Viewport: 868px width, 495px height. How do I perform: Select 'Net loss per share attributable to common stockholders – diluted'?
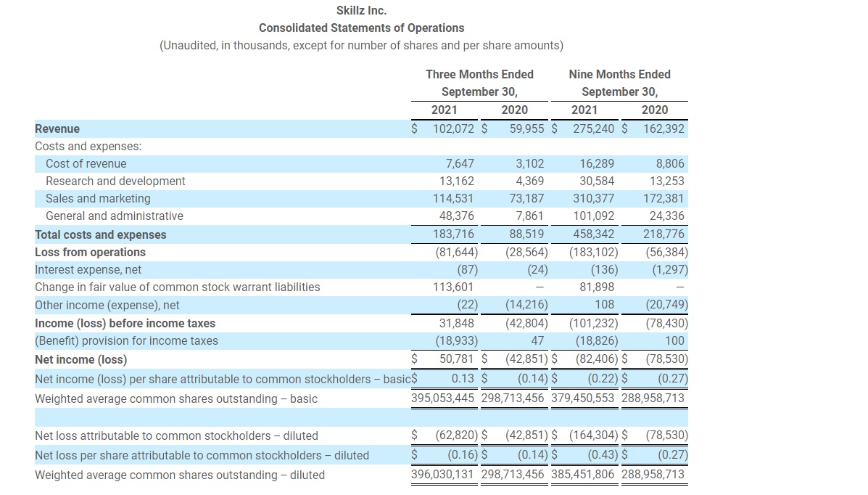coord(202,455)
